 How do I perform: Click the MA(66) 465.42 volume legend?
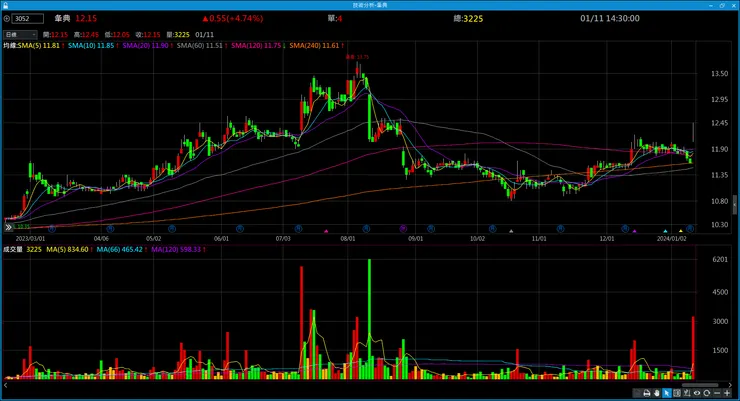[119, 249]
